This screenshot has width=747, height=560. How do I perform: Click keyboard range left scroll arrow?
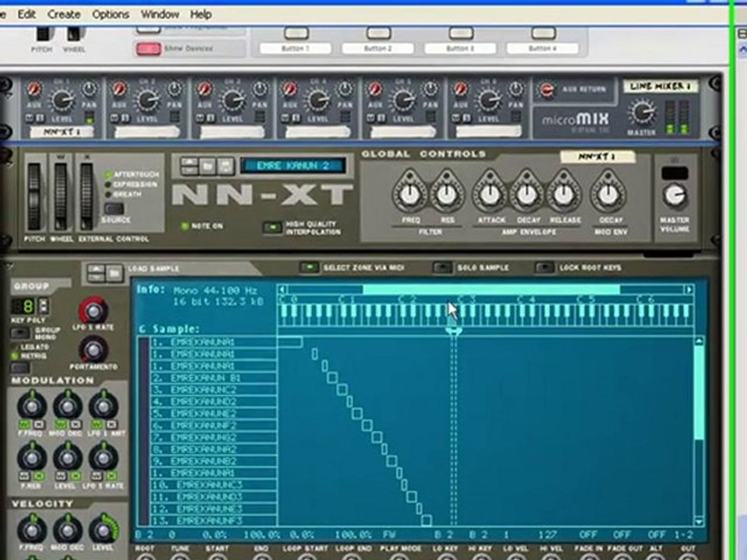(x=282, y=289)
